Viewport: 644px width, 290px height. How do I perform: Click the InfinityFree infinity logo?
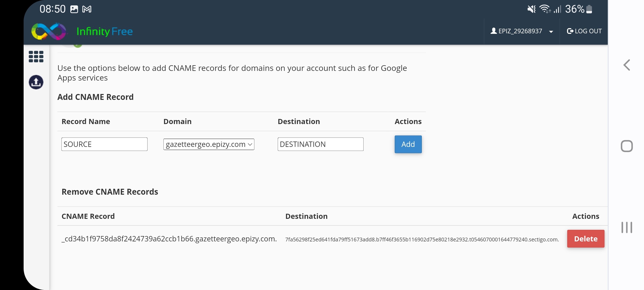(49, 31)
